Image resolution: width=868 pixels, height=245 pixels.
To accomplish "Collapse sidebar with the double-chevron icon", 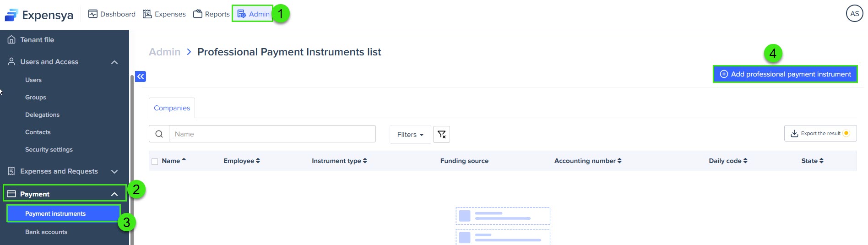I will tap(141, 76).
